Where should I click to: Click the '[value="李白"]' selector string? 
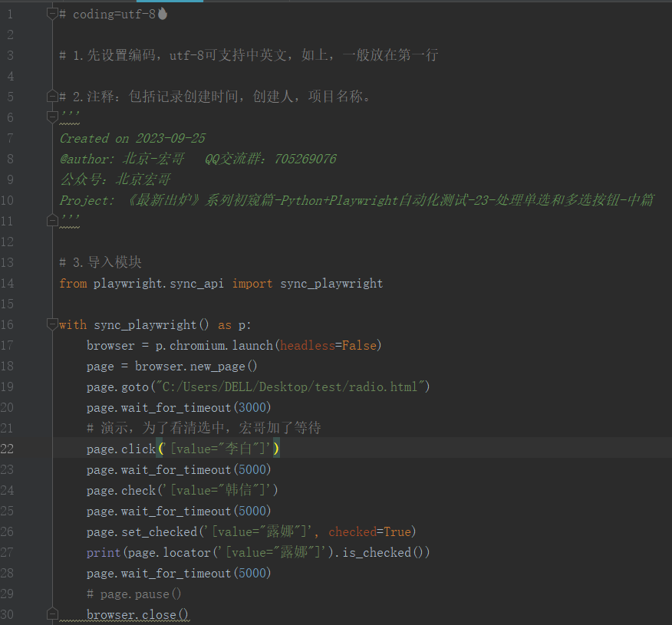[218, 449]
